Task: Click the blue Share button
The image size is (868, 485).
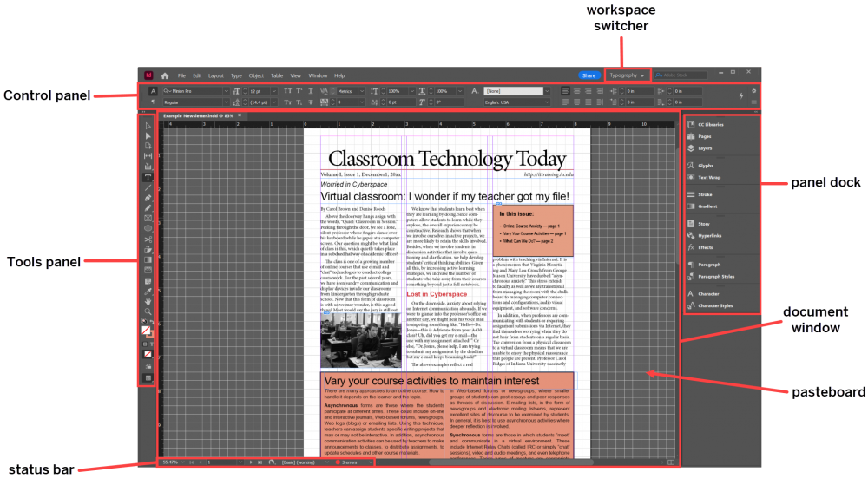Action: (x=589, y=75)
